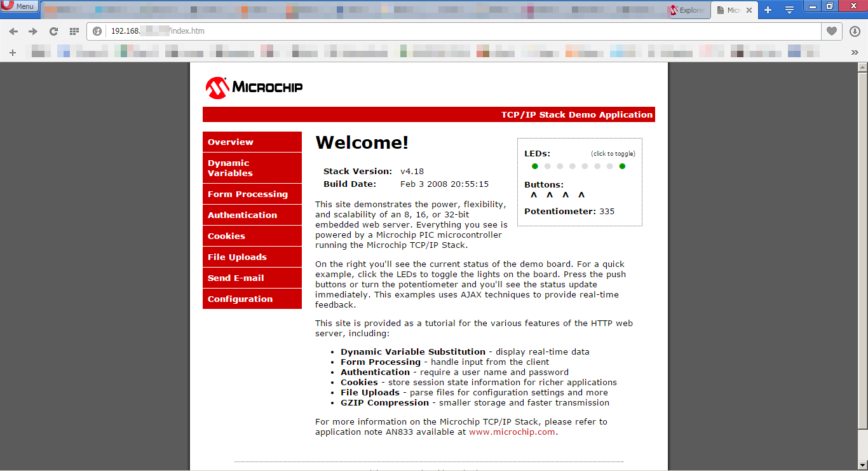
Task: Minimize the browser window
Action: (x=813, y=6)
